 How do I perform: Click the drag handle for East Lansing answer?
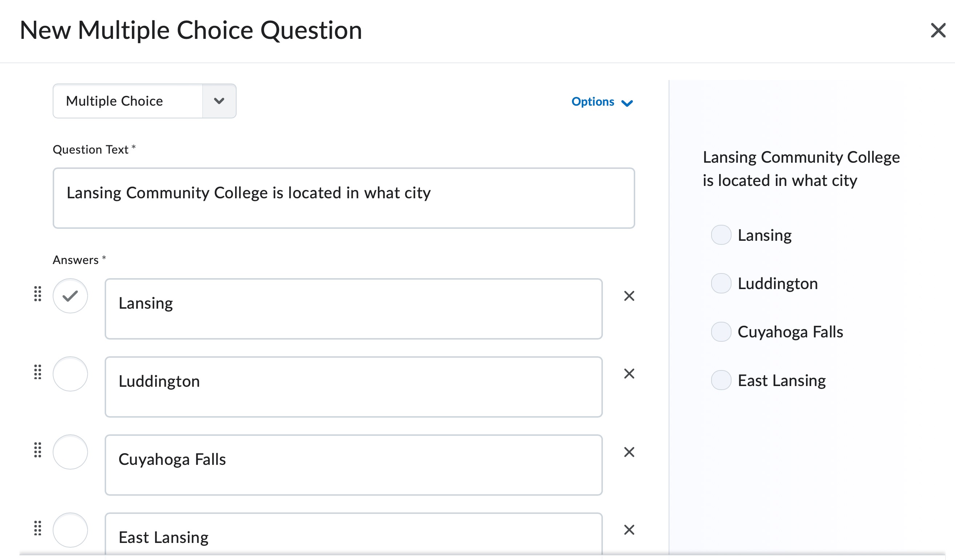click(37, 528)
